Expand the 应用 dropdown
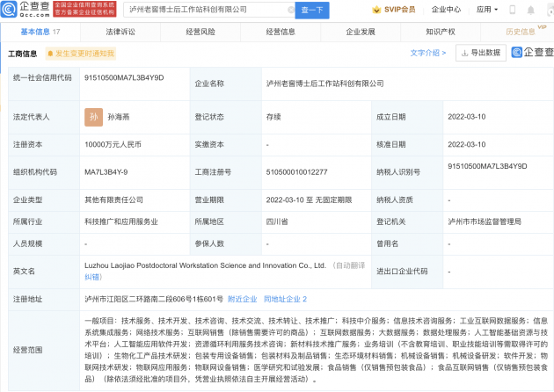Screen dimensions: 554x392 pyautogui.click(x=487, y=10)
